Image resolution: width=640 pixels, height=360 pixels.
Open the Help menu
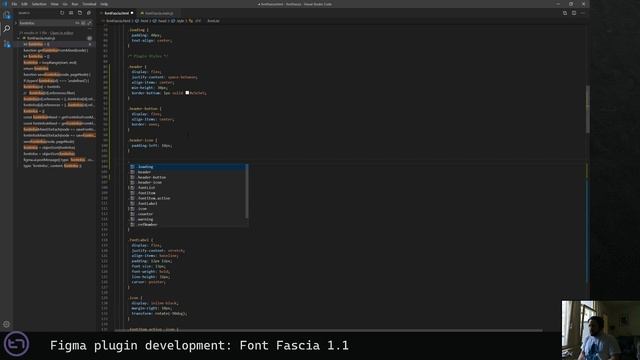(x=104, y=4)
